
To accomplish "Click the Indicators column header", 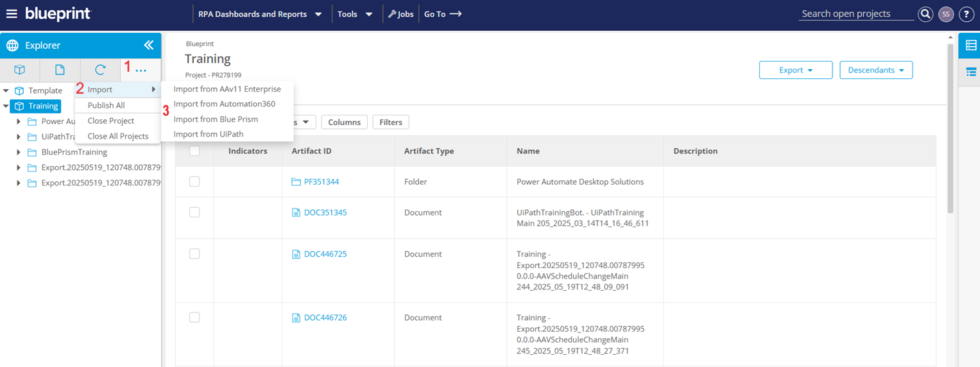I will point(248,151).
